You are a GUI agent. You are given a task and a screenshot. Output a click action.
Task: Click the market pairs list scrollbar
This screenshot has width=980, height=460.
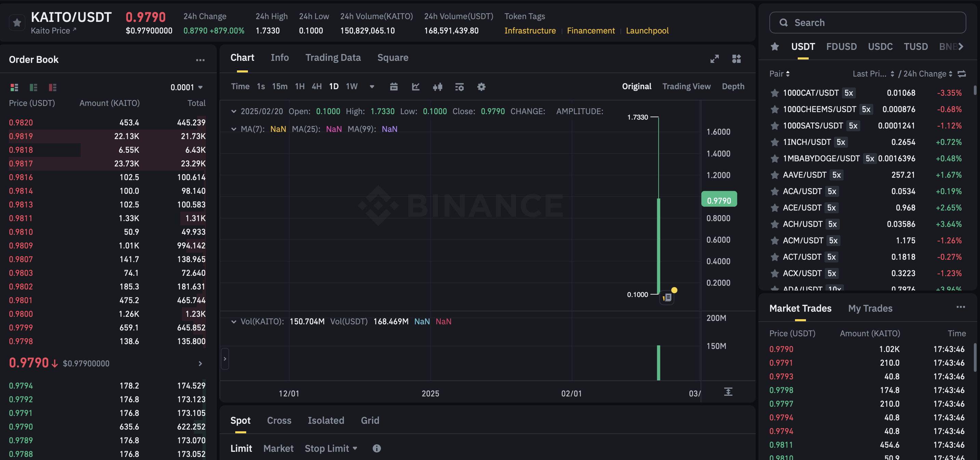(975, 91)
